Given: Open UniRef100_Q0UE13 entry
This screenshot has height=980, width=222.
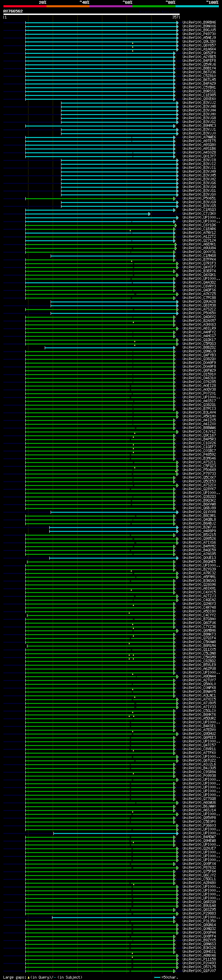Looking at the screenshot, I should 199,558.
